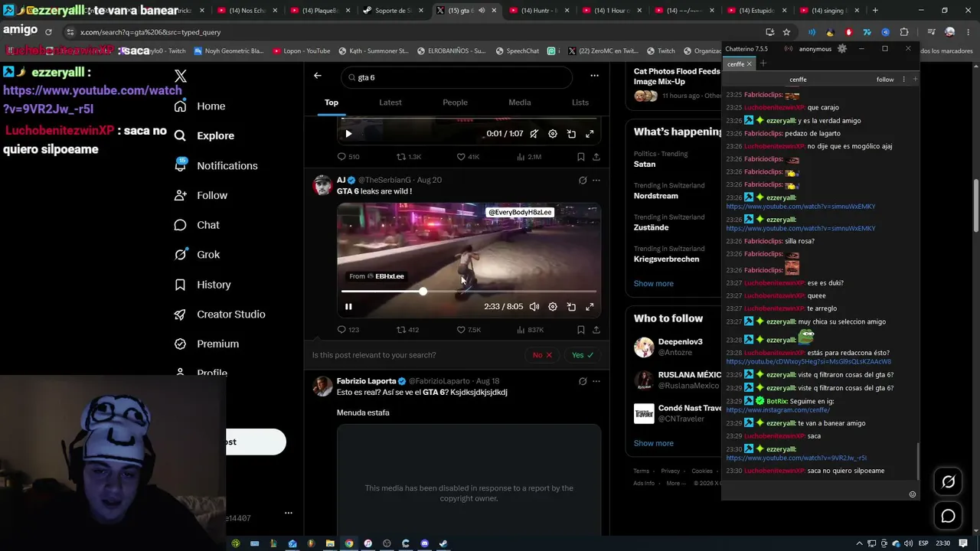Screen dimensions: 980x551
Task: Unmute the top video at 0:01 / 1:07
Action: [534, 134]
